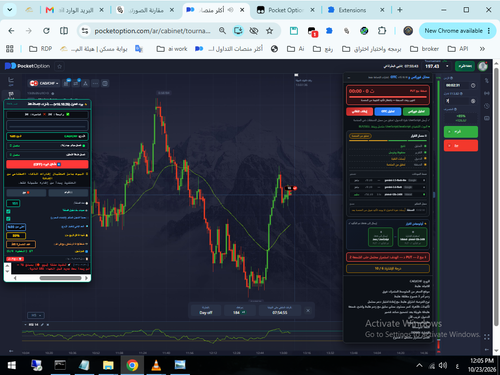
Task: Click the blue-outlined value field in the left panel
Action: [x=16, y=227]
